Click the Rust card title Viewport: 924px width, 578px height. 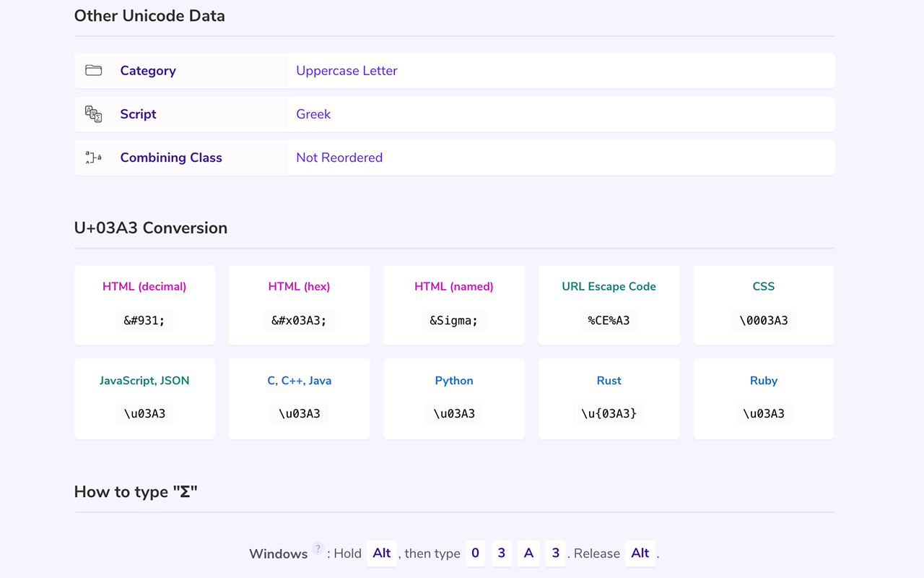pos(609,381)
